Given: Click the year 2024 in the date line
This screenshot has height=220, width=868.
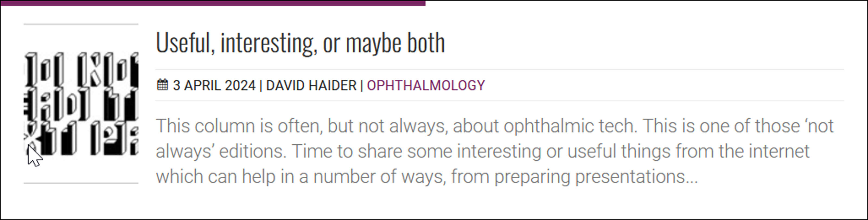Looking at the screenshot, I should (240, 85).
